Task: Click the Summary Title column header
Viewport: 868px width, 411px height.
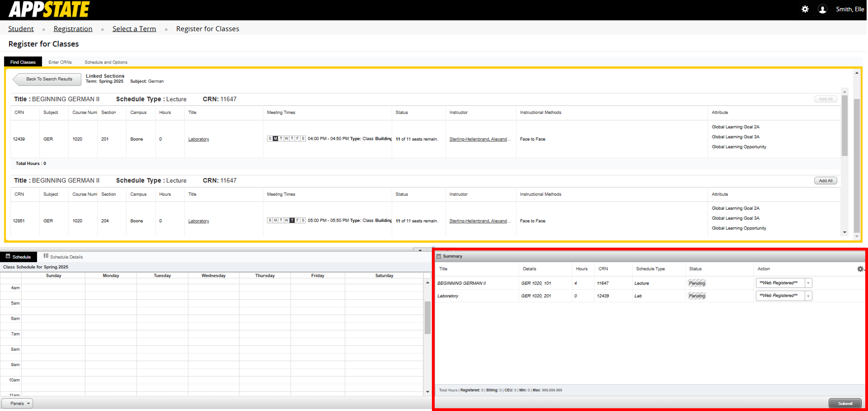Action: 443,269
